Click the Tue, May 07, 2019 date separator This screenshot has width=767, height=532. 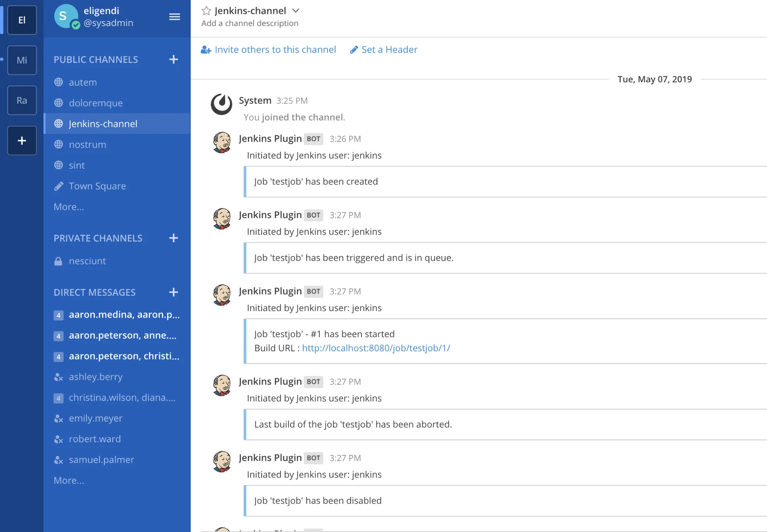pos(655,79)
